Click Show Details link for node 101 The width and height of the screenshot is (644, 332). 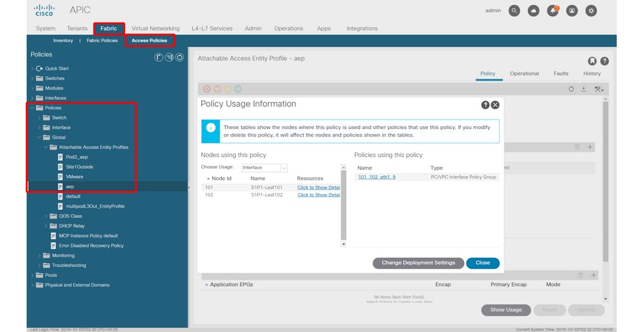(318, 188)
